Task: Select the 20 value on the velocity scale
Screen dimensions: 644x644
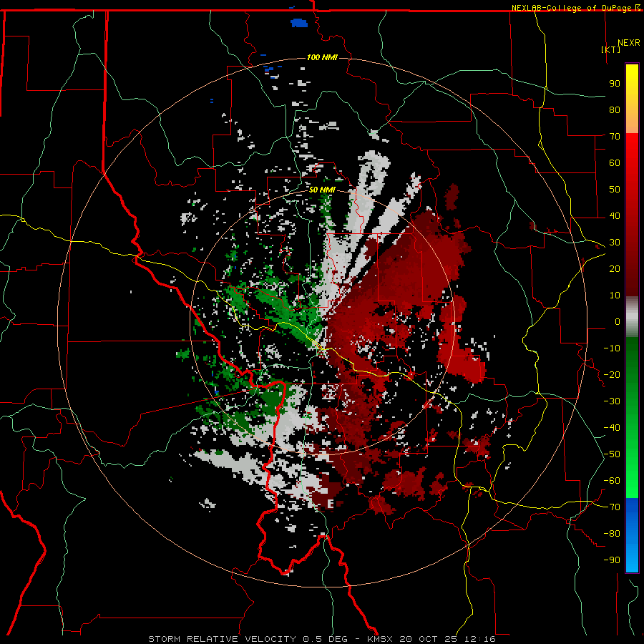Action: tap(615, 268)
